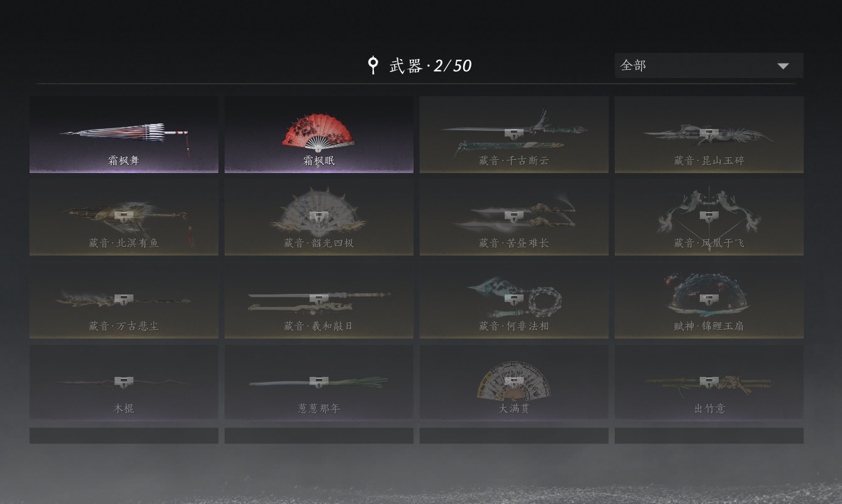Click the weapon category pin icon
Viewport: 842px width, 504px height.
point(373,65)
